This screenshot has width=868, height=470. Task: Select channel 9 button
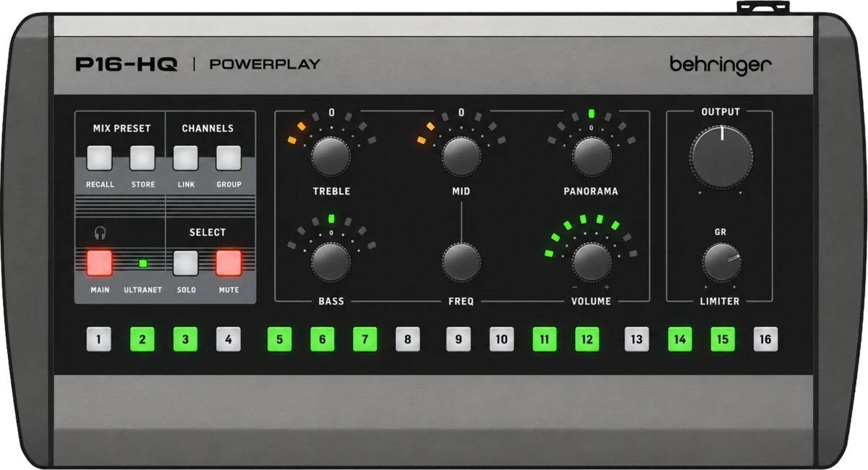tap(459, 339)
